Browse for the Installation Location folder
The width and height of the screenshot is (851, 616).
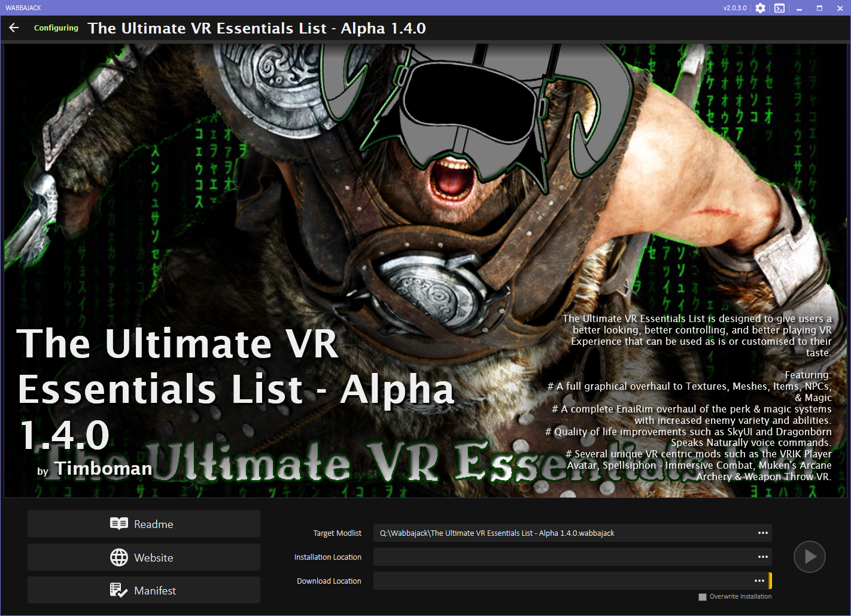(762, 557)
